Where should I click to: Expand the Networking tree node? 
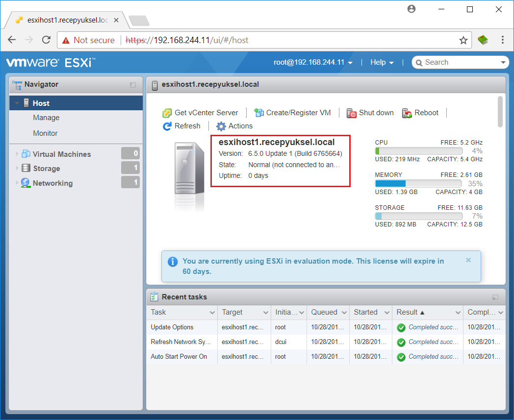pos(17,183)
